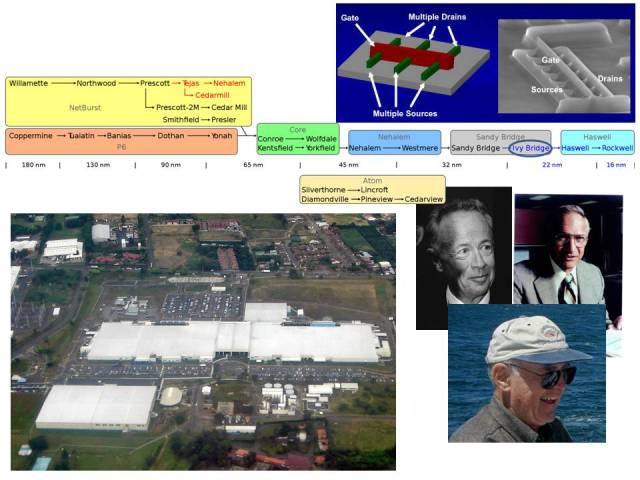Click the red Tejas label

[191, 83]
